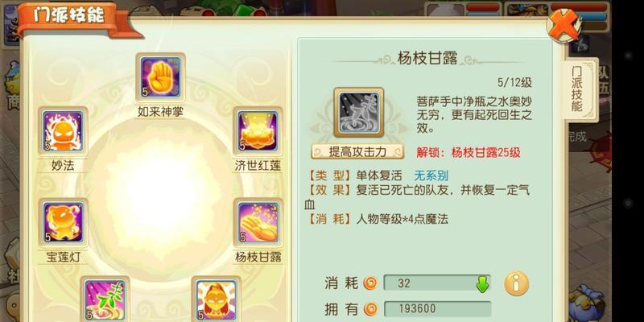
Task: Tap the 消耗 cost value field showing 32
Action: [437, 283]
